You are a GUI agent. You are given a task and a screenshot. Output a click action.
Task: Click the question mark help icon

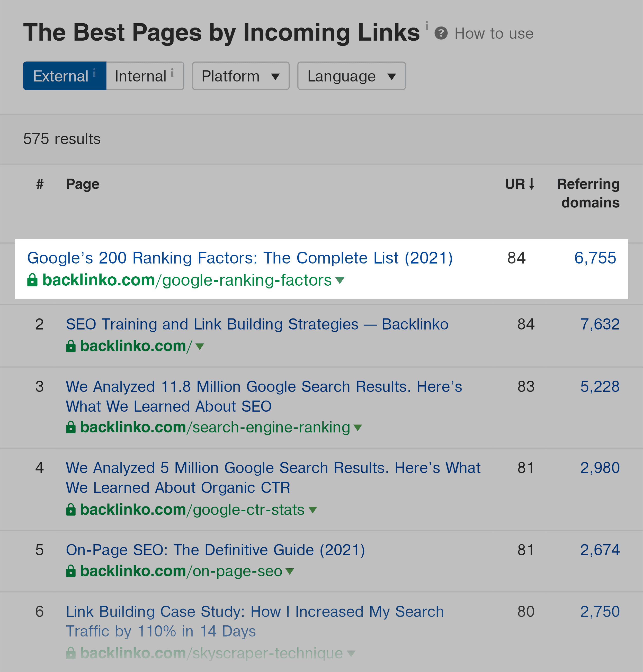[441, 33]
